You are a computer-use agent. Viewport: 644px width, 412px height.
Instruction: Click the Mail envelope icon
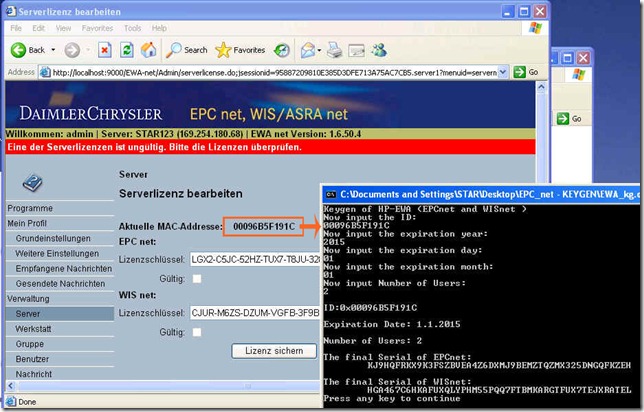(x=308, y=50)
